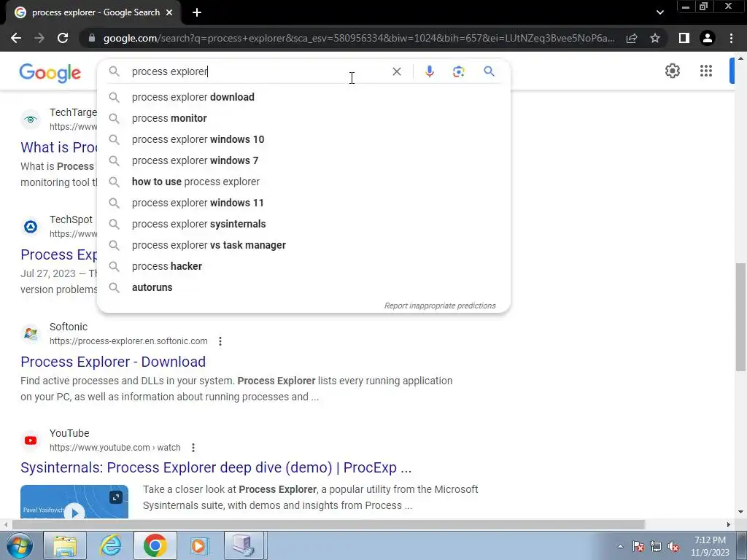Submit search with the blue magnifier button
Viewport: 747px width, 560px height.
tap(489, 71)
